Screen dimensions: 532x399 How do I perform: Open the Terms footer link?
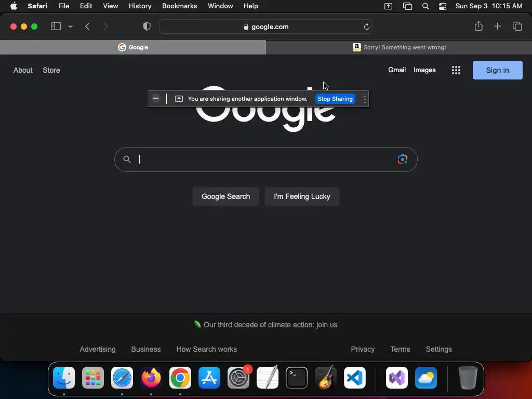pyautogui.click(x=400, y=349)
